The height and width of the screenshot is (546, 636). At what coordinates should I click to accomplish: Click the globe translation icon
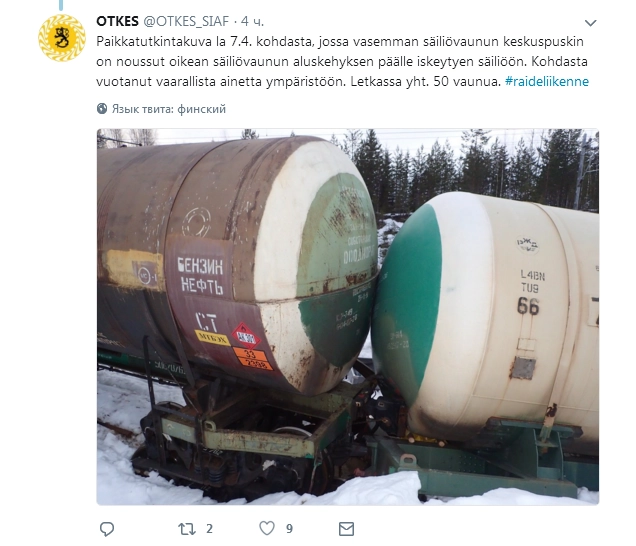[x=102, y=109]
